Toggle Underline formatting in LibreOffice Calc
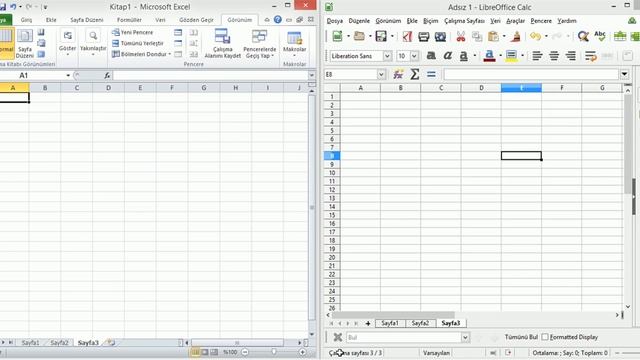 (463, 56)
